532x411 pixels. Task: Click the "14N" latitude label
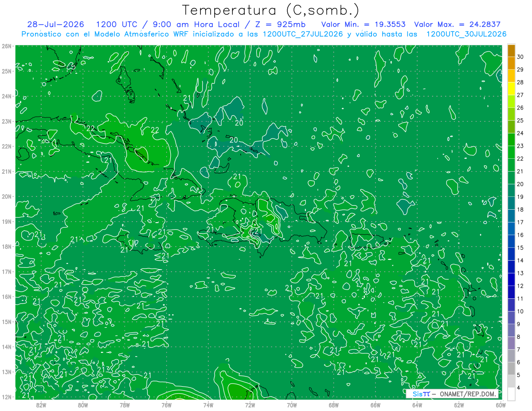pos(6,347)
